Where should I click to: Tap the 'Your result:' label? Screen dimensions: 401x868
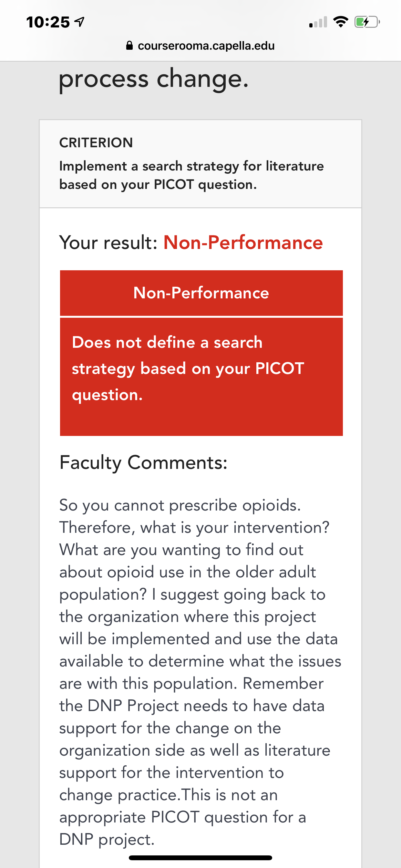point(108,242)
